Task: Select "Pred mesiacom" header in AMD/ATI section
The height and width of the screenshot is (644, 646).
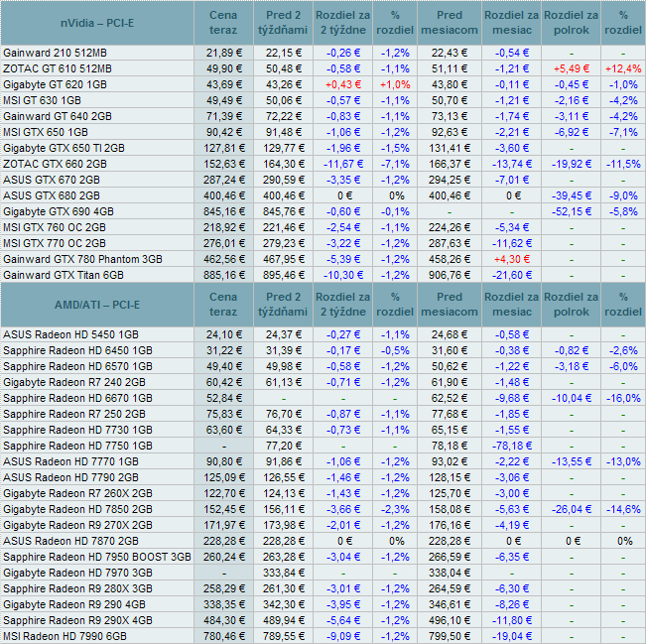Action: [x=450, y=305]
